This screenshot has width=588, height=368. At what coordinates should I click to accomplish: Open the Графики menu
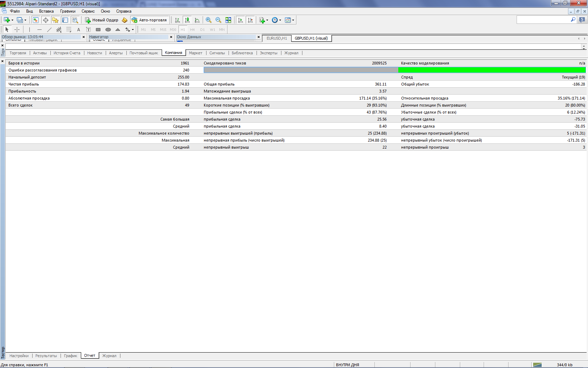[68, 11]
